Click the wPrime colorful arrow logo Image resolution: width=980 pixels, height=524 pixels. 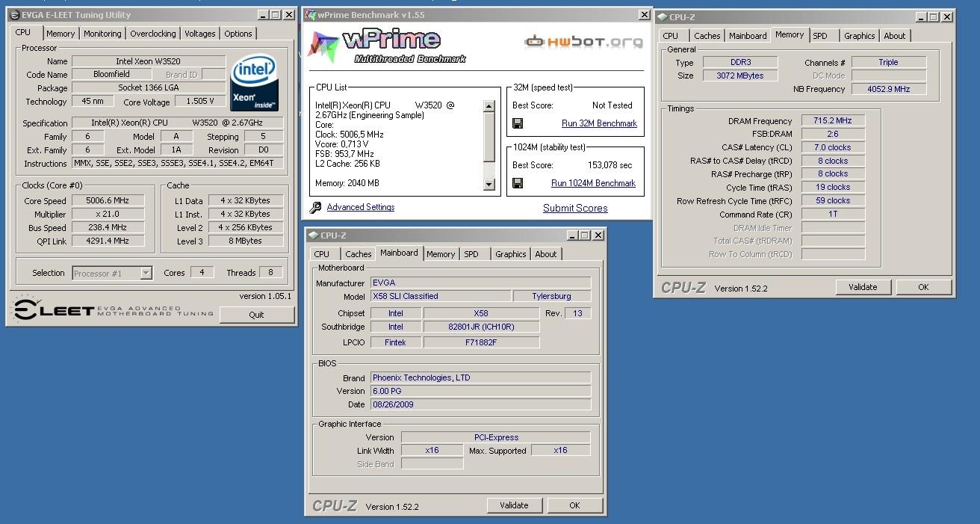[x=323, y=47]
